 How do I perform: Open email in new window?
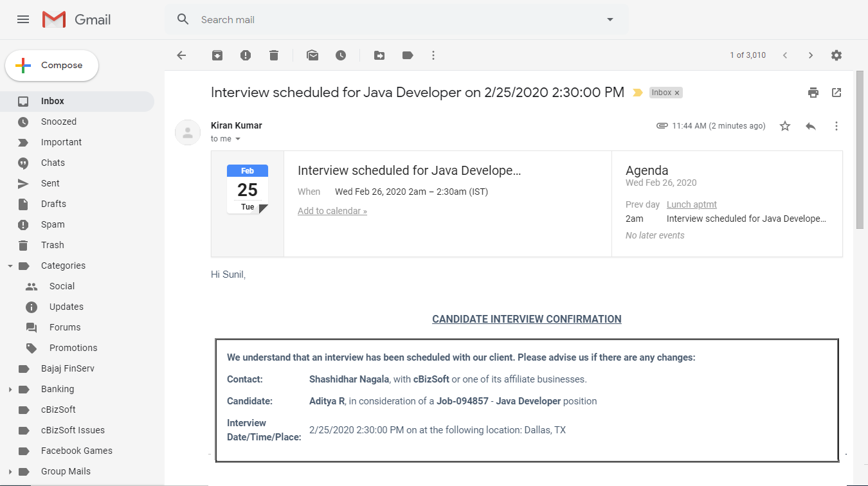pyautogui.click(x=836, y=93)
